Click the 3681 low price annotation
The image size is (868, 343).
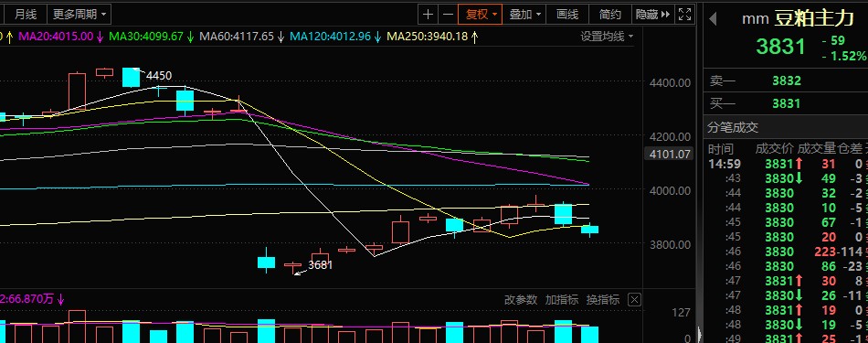click(x=321, y=265)
